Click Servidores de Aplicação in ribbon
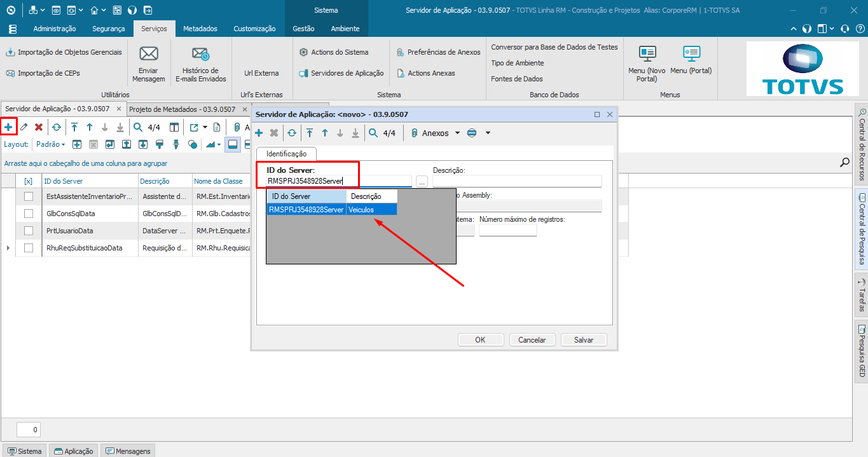This screenshot has height=457, width=868. pos(342,73)
